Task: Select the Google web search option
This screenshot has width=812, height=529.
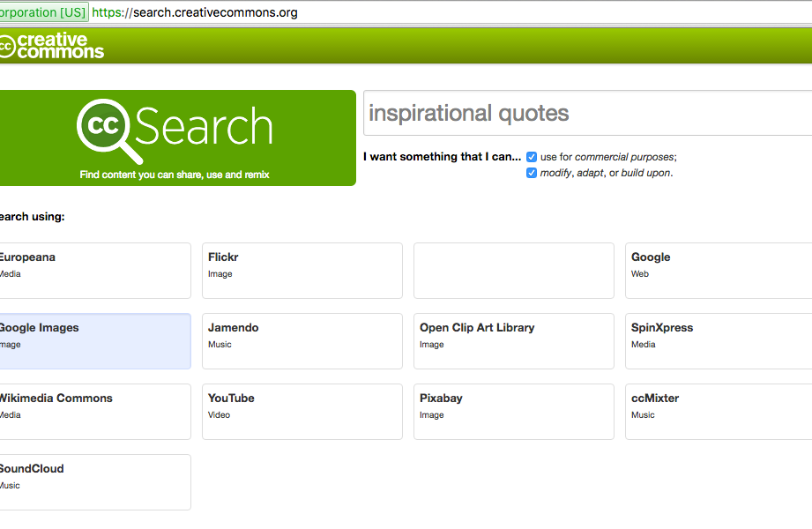Action: [719, 271]
